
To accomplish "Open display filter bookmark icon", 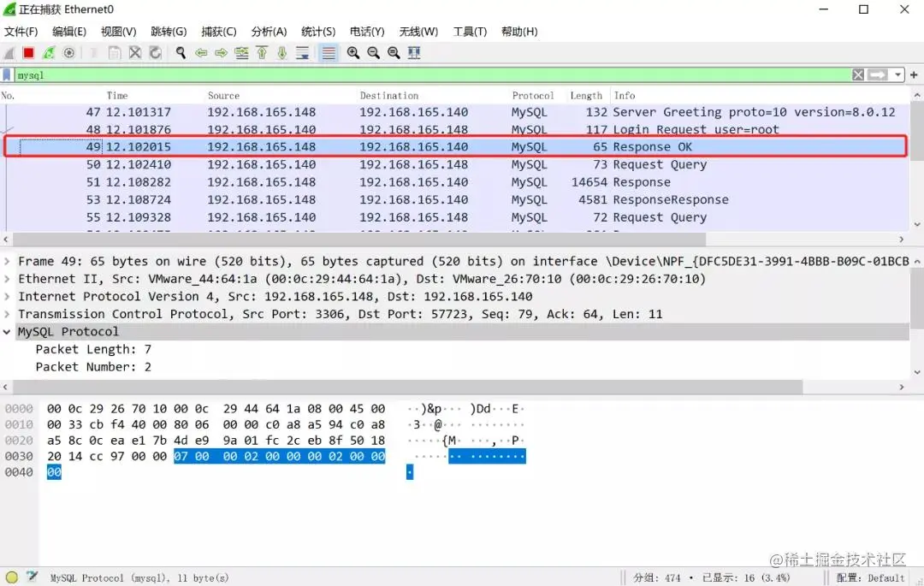I will click(7, 74).
